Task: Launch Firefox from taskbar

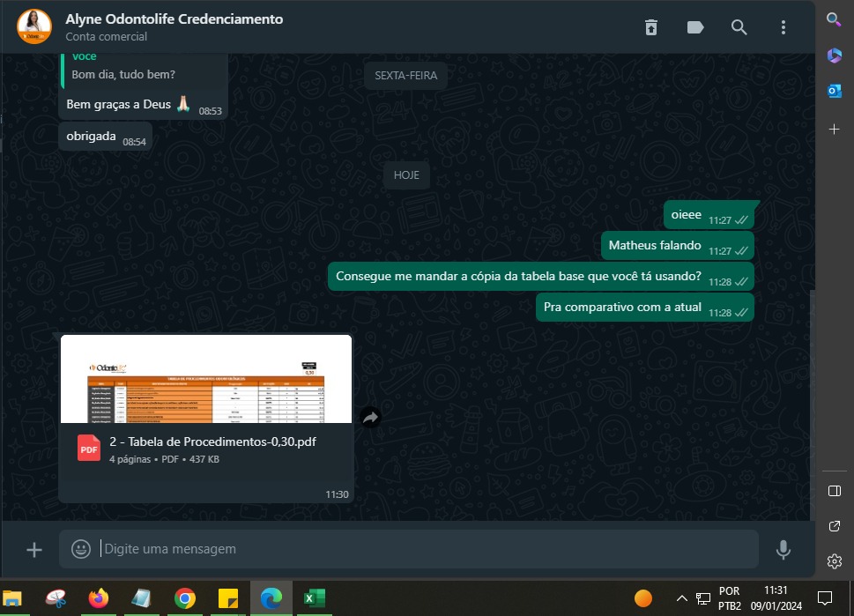Action: coord(99,598)
